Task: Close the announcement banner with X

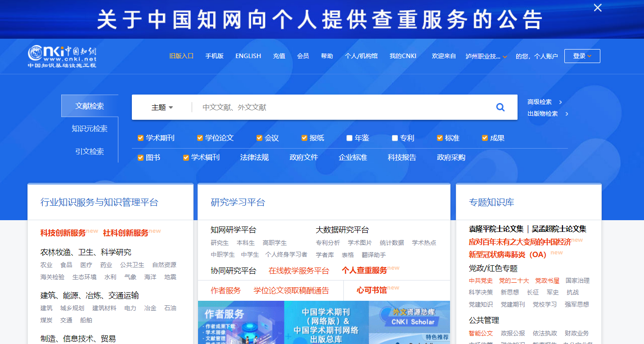Action: coord(598,8)
